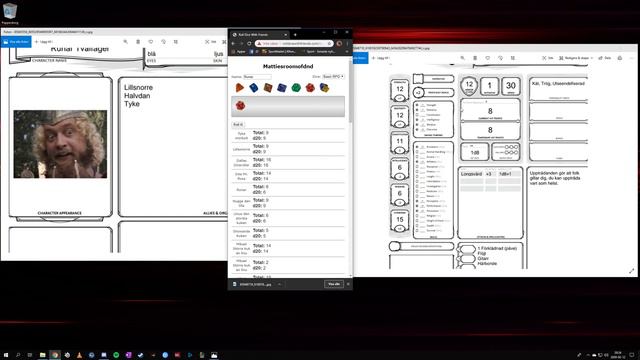Screen dimensions: 640x360
Task: Open File Explorer from the taskbar
Action: click(x=42, y=355)
